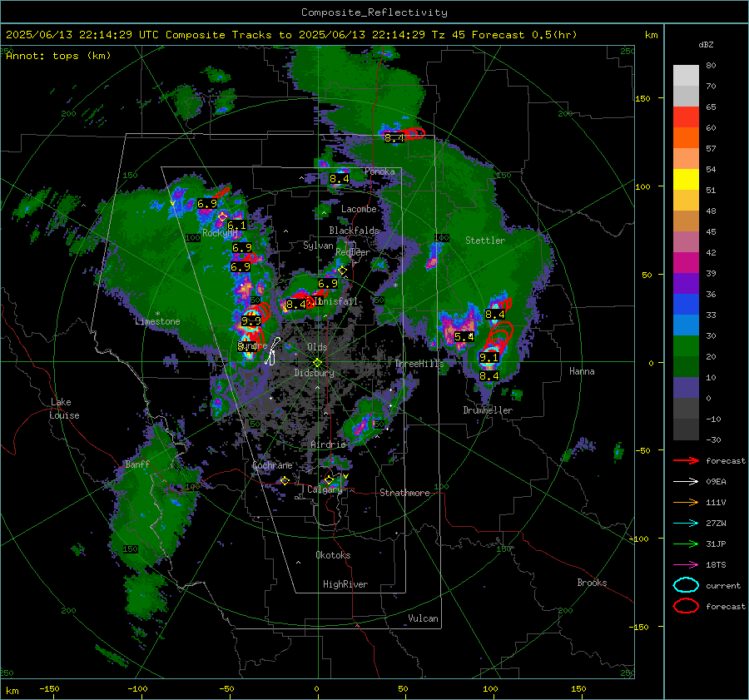Click the Okotoks city label

click(333, 555)
